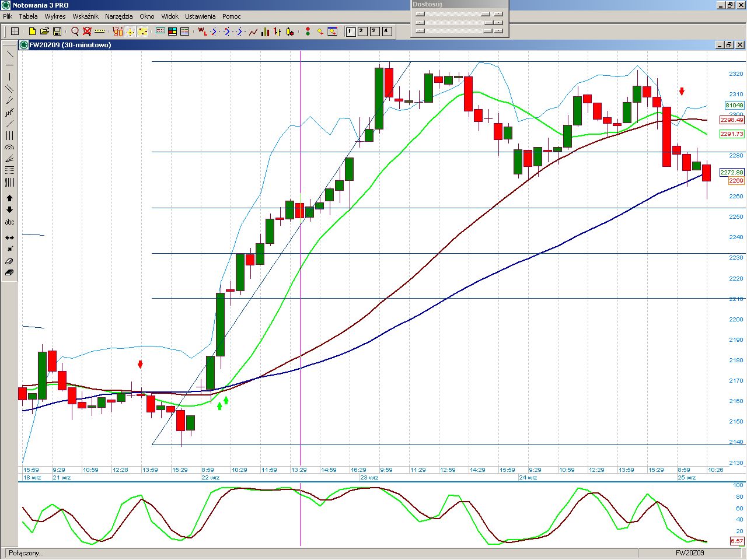
Task: Click the third blue dashed arrow icon
Action: 240,32
